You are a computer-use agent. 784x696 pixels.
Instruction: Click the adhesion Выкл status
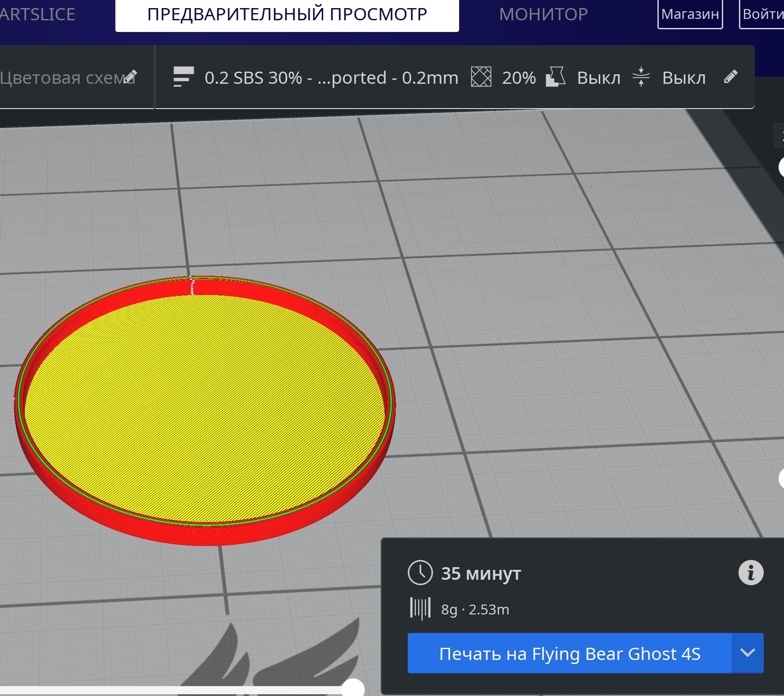(x=684, y=78)
